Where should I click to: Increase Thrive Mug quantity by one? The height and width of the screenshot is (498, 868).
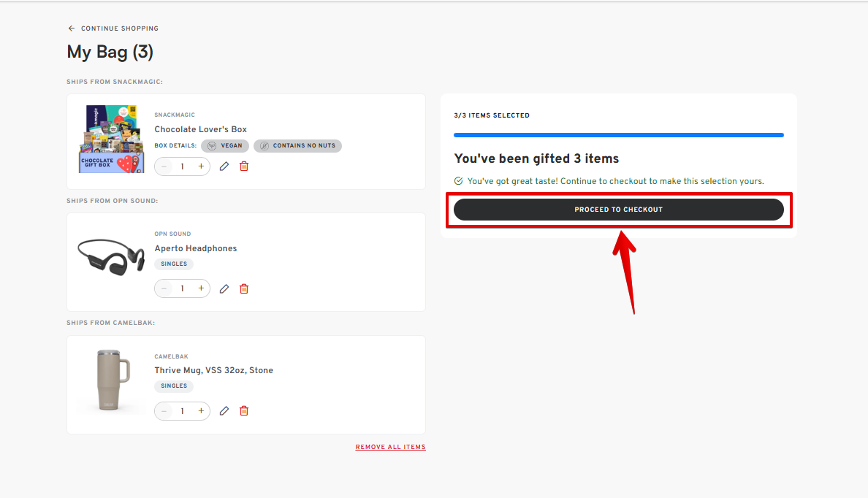pos(201,411)
